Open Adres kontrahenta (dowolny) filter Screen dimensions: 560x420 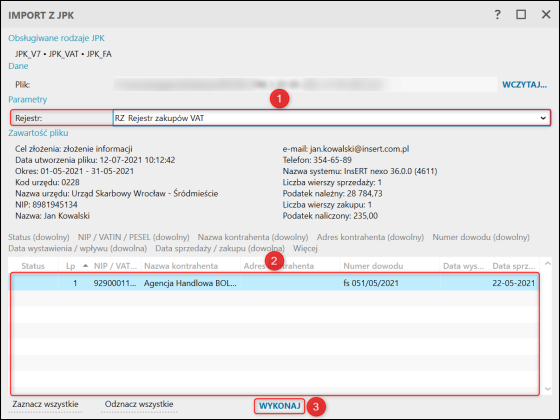click(x=370, y=237)
